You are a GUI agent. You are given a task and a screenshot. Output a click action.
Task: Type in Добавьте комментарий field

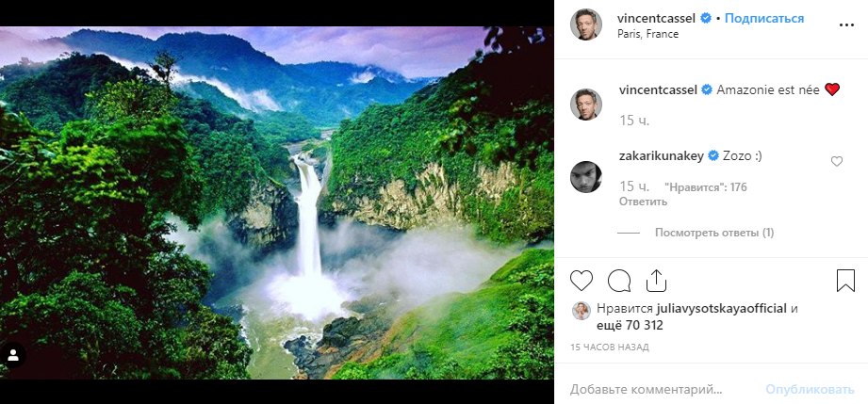pyautogui.click(x=660, y=388)
